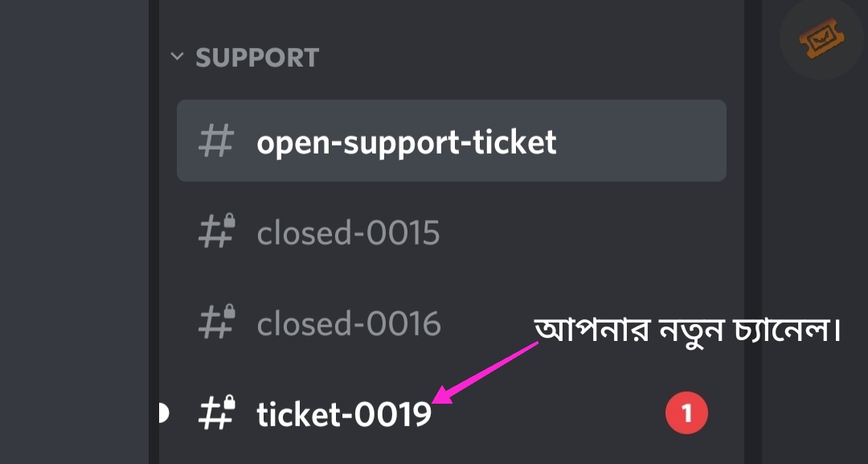
Task: Select the closed-0016 channel name
Action: pos(349,324)
